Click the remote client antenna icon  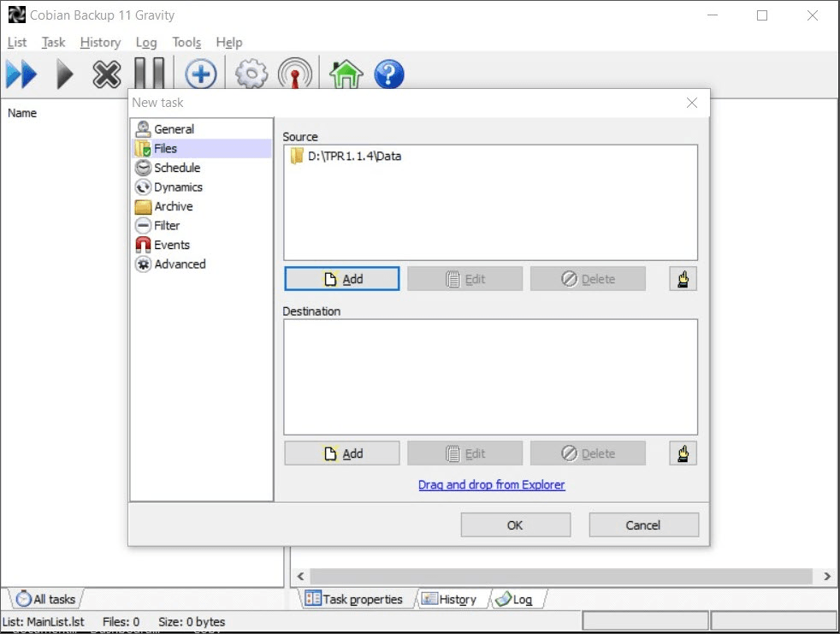point(294,74)
